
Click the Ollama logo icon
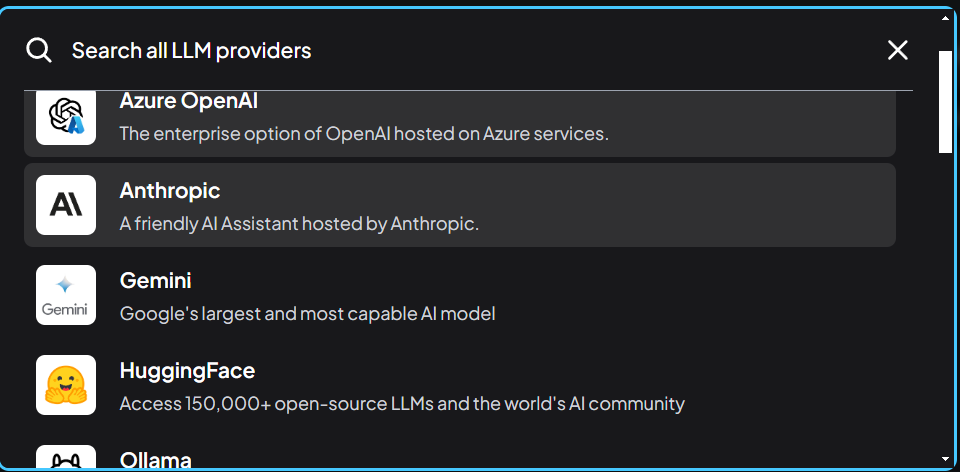66,457
